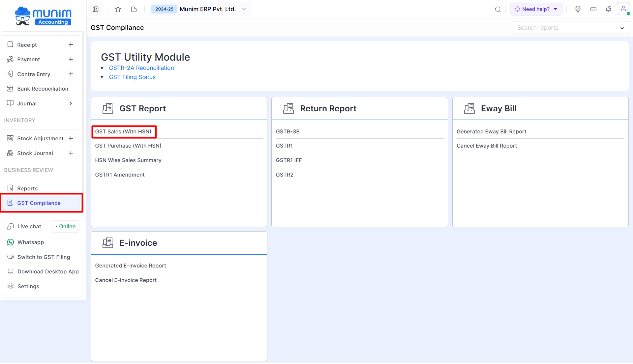Open GSTR-3B return report

[x=288, y=131]
